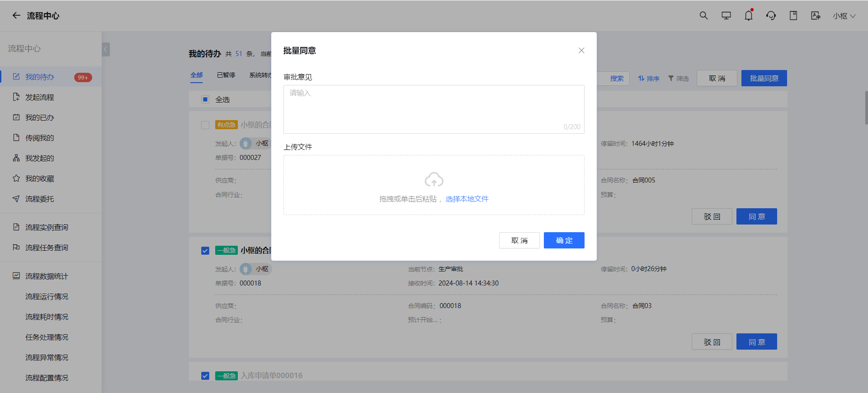868x393 pixels.
Task: Select 流程数据统计 in the sidebar
Action: (51, 276)
